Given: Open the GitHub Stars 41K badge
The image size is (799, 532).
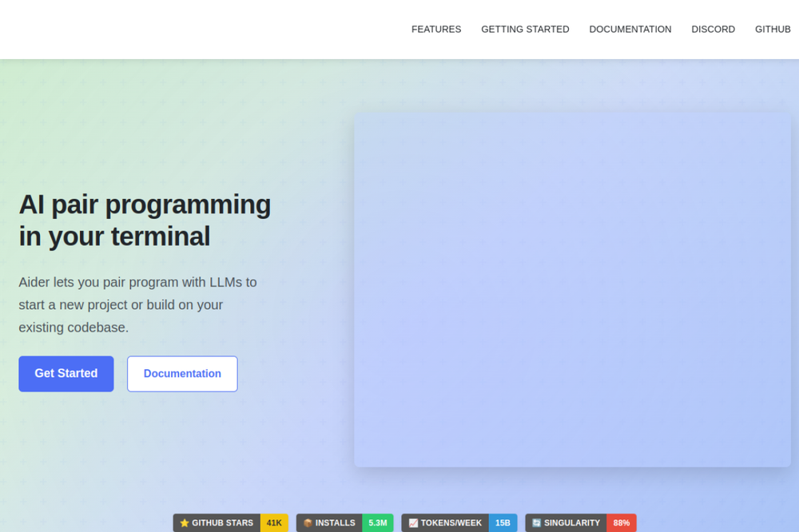Looking at the screenshot, I should [230, 523].
